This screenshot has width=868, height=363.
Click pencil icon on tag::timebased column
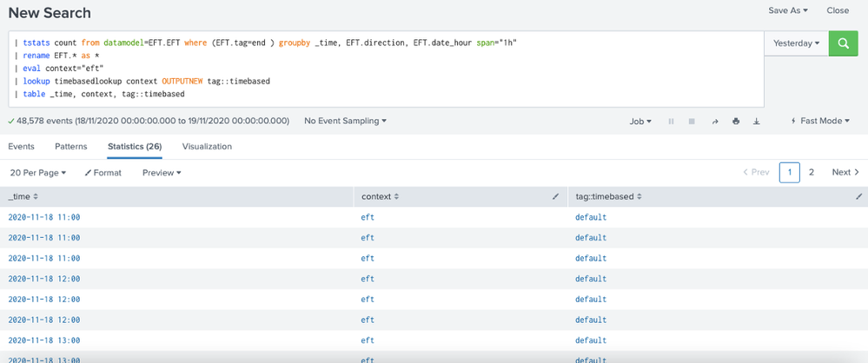click(858, 197)
